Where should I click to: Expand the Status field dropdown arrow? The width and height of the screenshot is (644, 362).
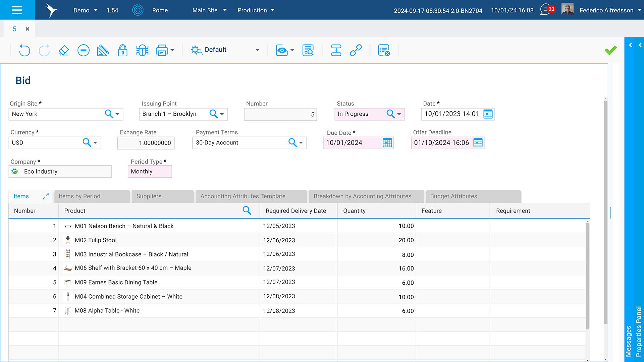[x=399, y=114]
